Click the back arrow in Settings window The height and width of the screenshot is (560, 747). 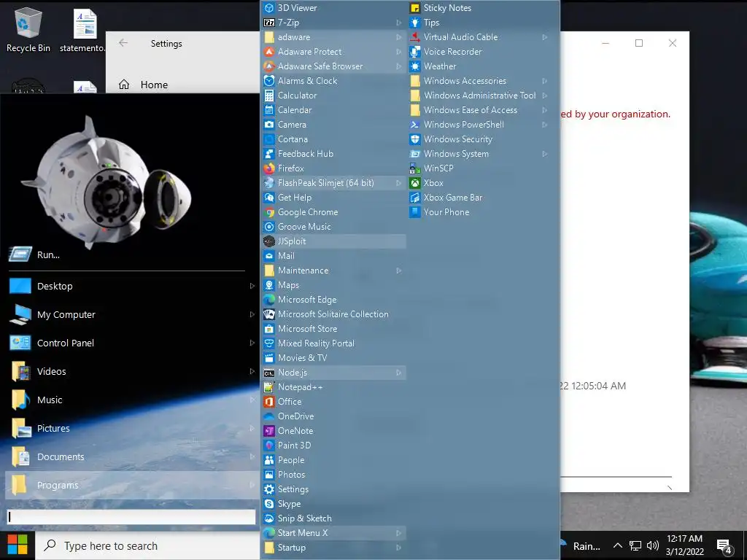(x=123, y=43)
